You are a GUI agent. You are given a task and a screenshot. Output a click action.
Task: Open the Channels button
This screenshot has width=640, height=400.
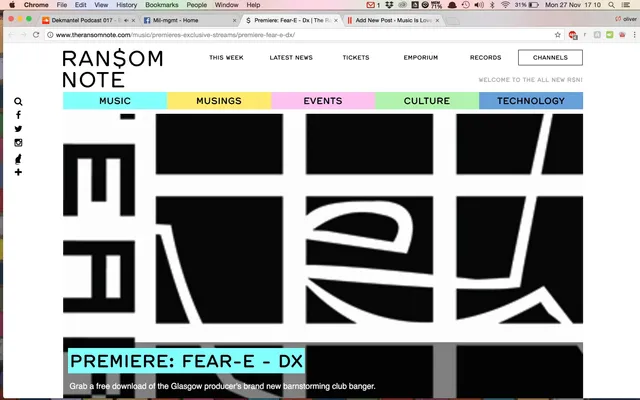(550, 58)
